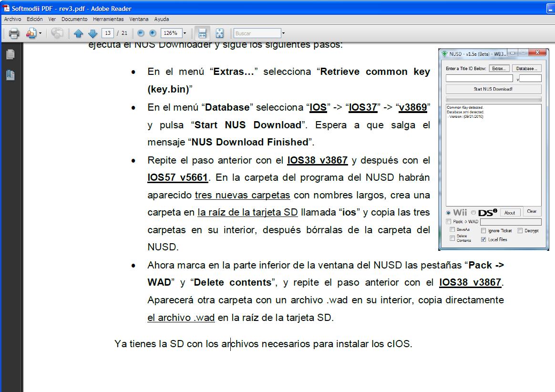Screen dimensions: 555x392
Task: Open the Buscar search options arrow
Action: (x=283, y=33)
